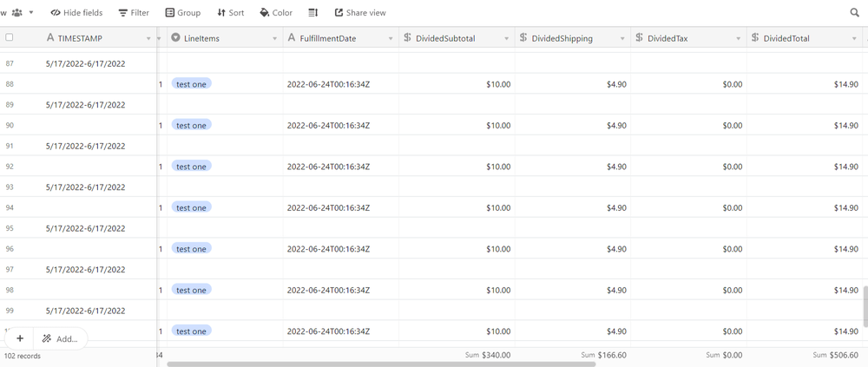Click TIMESTAMP cell in row 95

tap(99, 228)
